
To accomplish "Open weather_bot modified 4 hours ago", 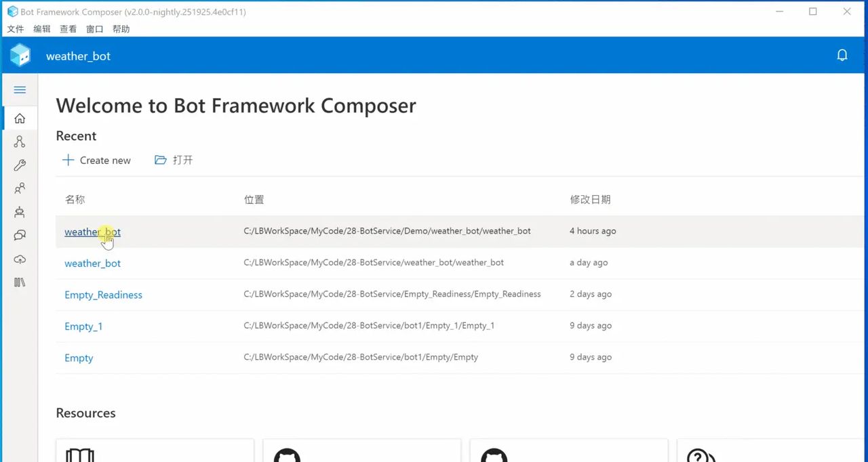I will (x=92, y=232).
